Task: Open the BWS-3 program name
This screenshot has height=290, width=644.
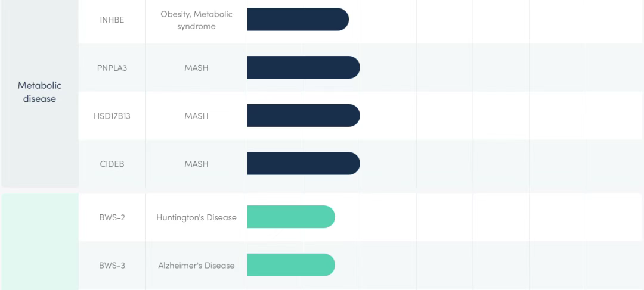Action: [x=112, y=266]
